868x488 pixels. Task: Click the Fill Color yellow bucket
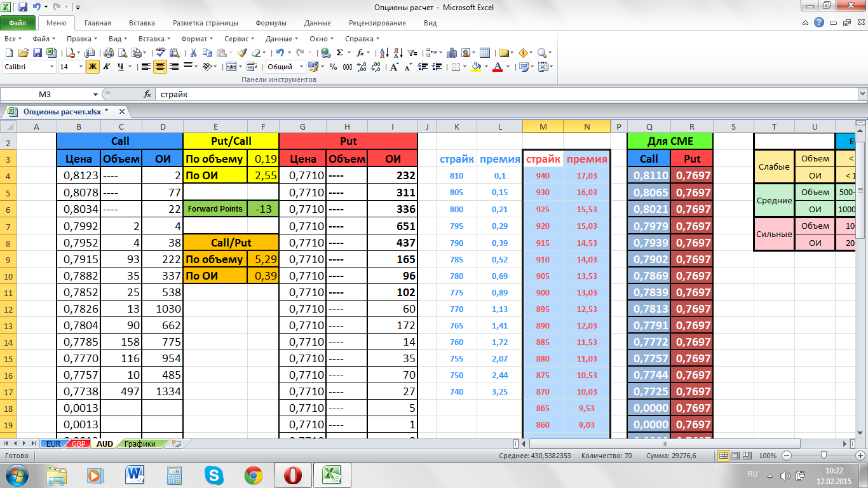(476, 67)
